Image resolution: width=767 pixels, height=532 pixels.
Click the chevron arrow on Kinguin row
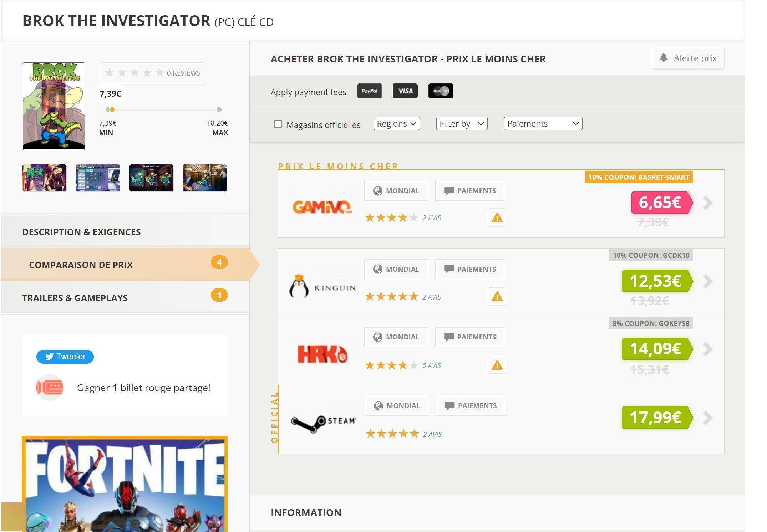click(708, 281)
